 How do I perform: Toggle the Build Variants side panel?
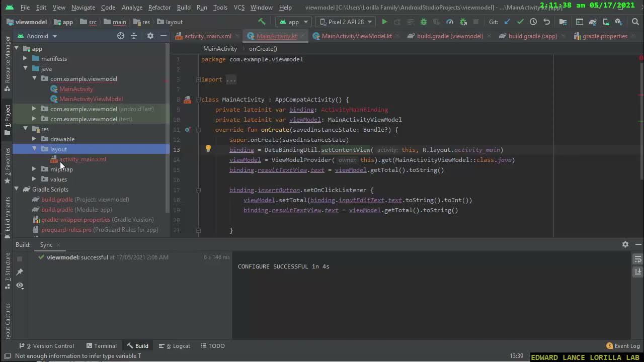(x=7, y=217)
